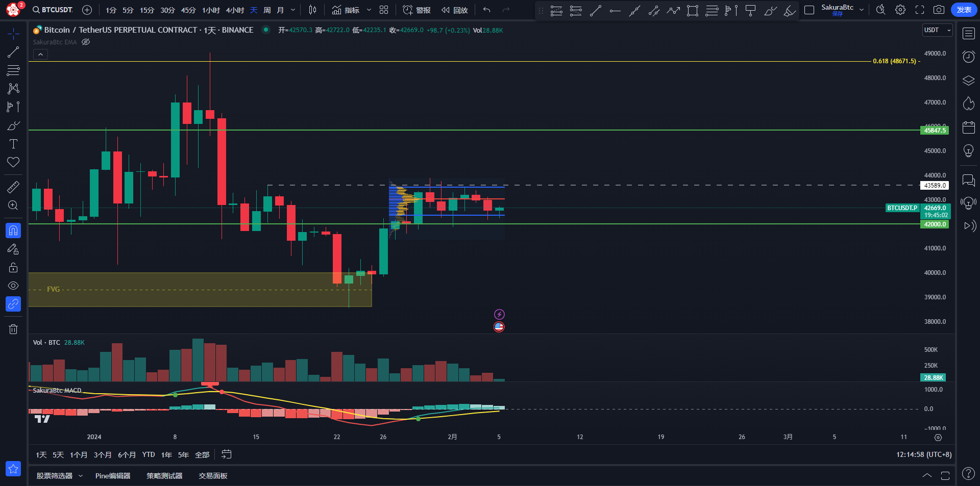Open chart settings gear

[x=900, y=10]
